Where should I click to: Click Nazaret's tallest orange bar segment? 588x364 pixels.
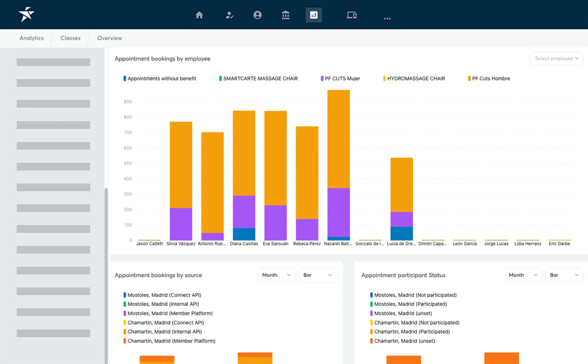[x=338, y=139]
